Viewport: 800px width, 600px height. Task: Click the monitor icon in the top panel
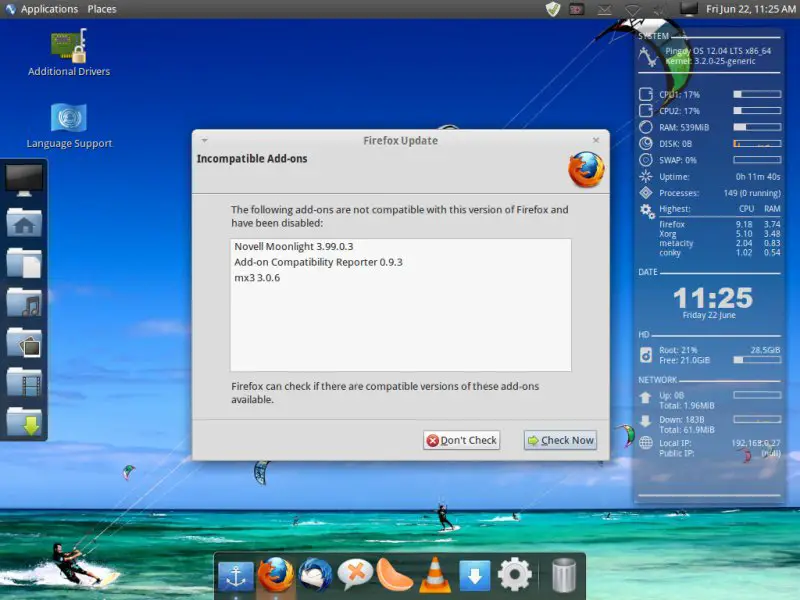[688, 9]
